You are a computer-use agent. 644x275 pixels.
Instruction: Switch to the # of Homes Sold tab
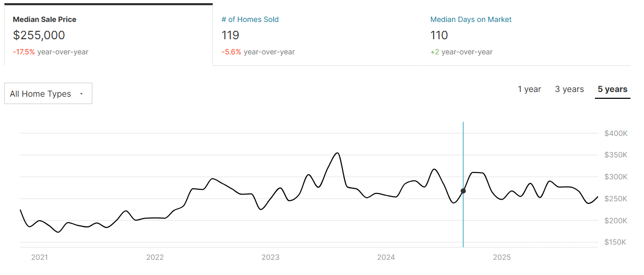[250, 19]
